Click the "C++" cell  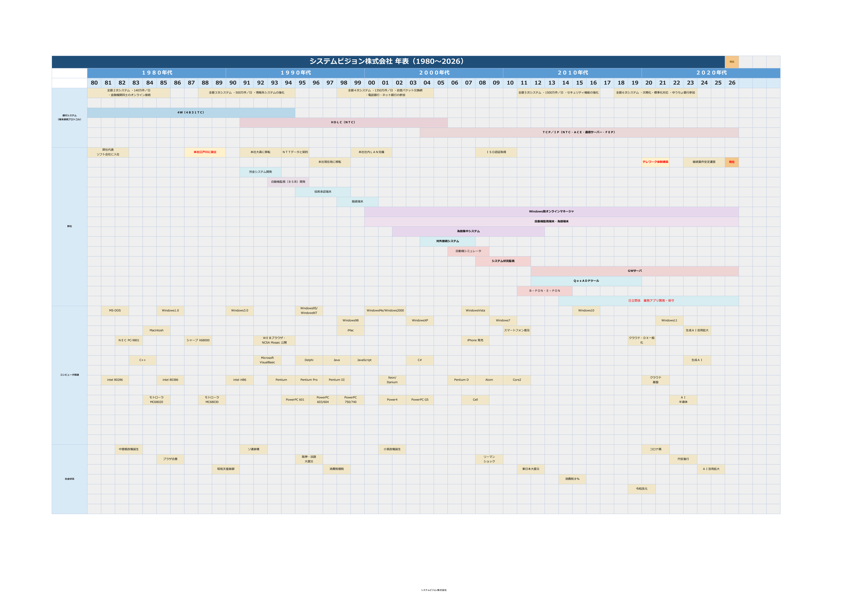click(143, 360)
